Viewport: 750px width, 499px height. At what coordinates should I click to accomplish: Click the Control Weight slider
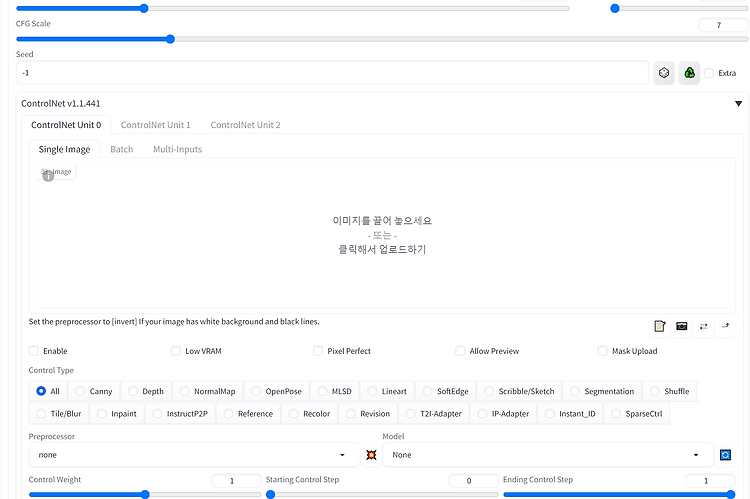pyautogui.click(x=145, y=494)
